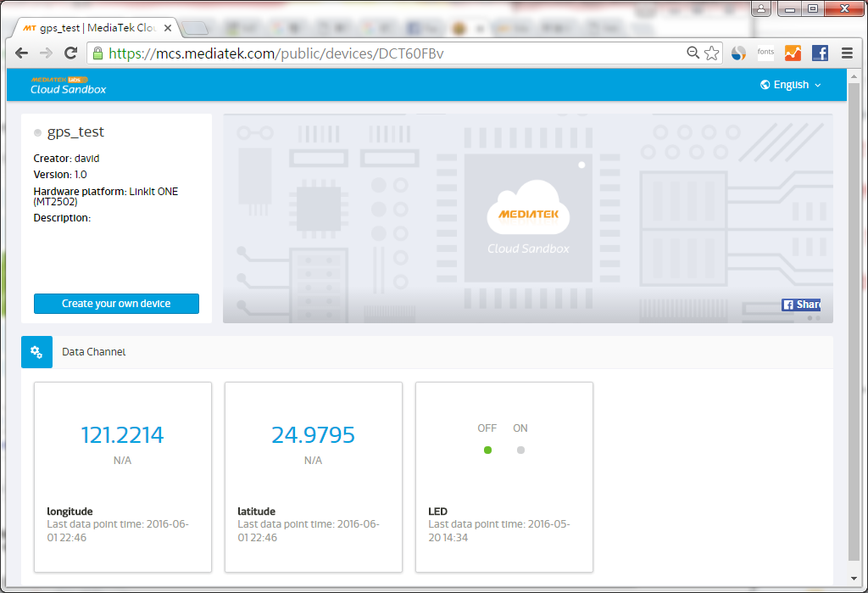The width and height of the screenshot is (868, 593).
Task: Click the longitude value 121.2214
Action: [122, 435]
